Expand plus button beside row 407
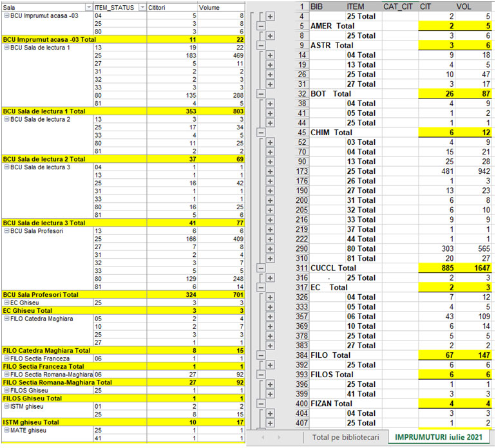 point(270,423)
